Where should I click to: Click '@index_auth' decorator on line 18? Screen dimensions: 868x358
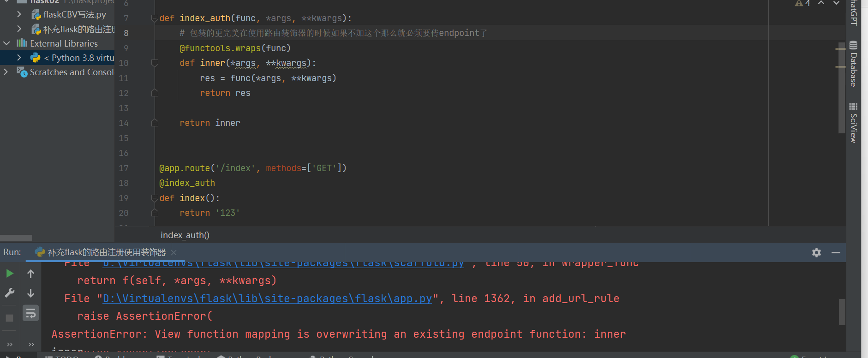click(x=187, y=183)
